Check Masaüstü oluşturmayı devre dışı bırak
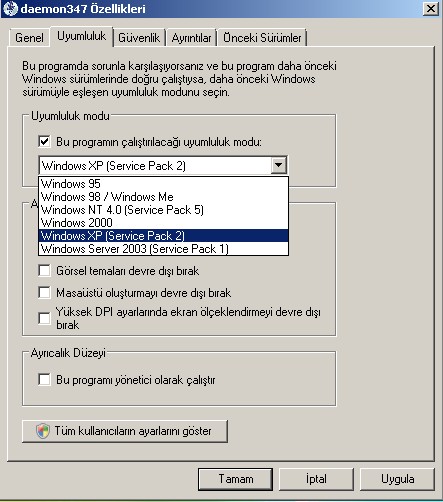Screen dimensions: 443x502 (44, 292)
